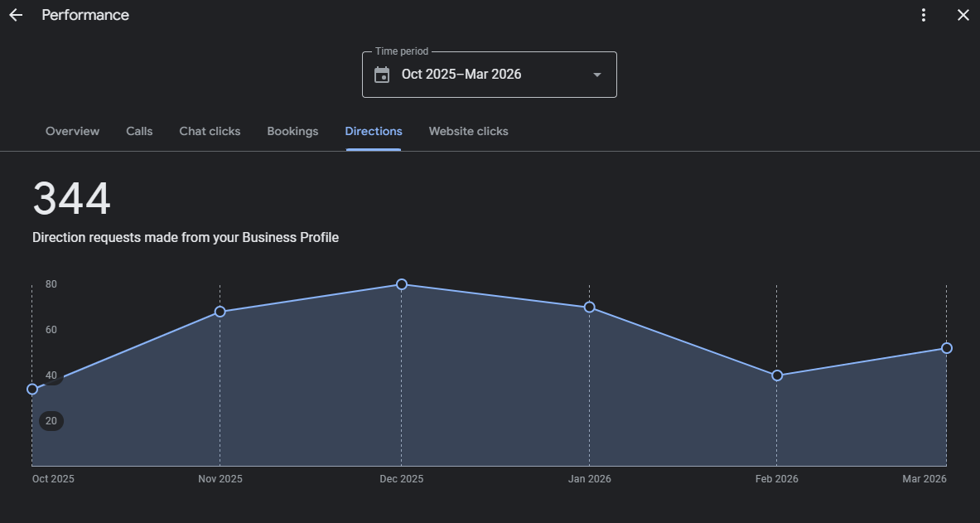
Task: Click the calendar icon in Time period
Action: click(382, 75)
